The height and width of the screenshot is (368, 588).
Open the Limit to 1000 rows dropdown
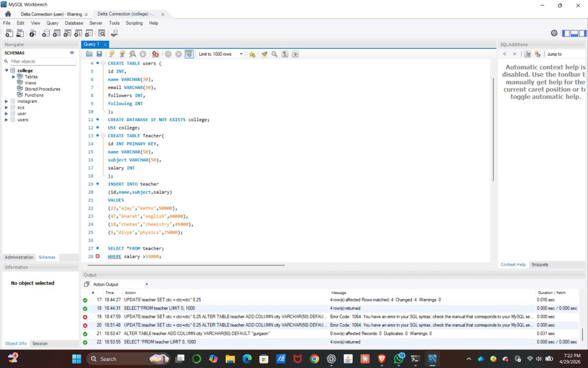[x=242, y=54]
